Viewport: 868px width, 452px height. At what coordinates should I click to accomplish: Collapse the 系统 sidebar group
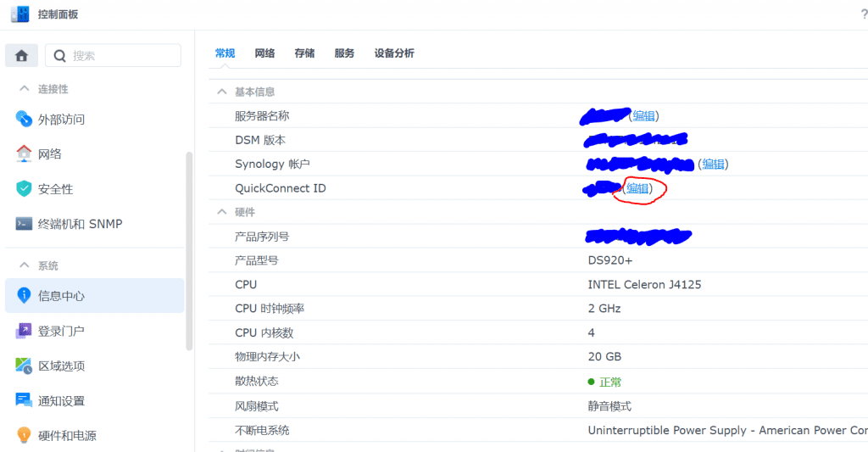pos(24,265)
